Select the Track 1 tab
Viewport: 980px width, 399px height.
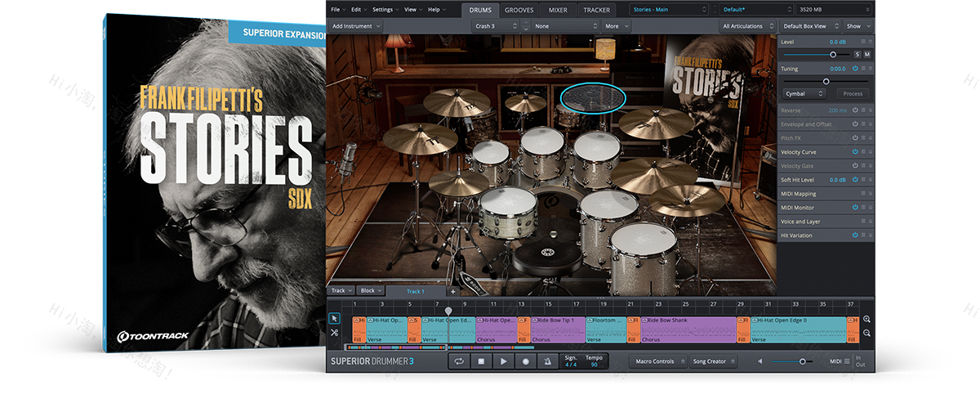pyautogui.click(x=416, y=291)
